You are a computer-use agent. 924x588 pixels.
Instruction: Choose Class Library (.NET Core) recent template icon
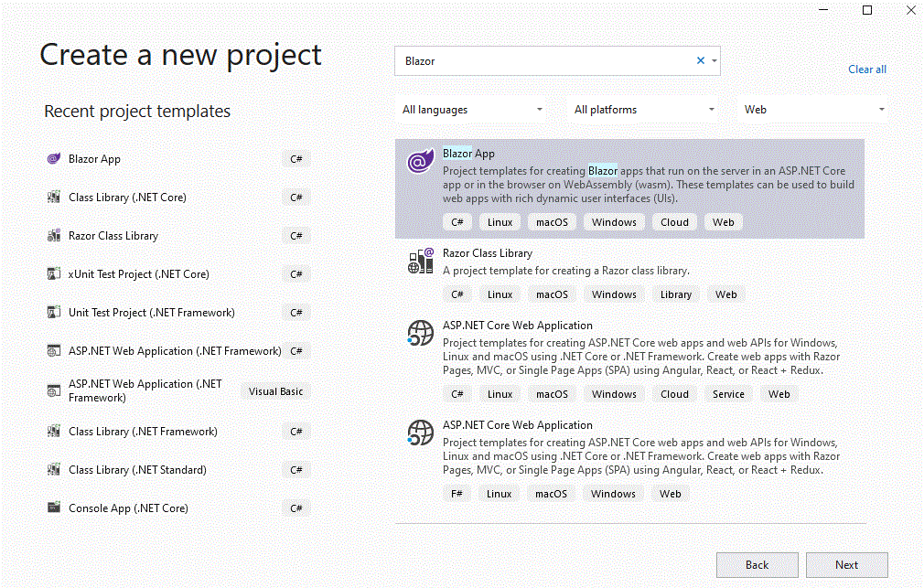point(54,197)
